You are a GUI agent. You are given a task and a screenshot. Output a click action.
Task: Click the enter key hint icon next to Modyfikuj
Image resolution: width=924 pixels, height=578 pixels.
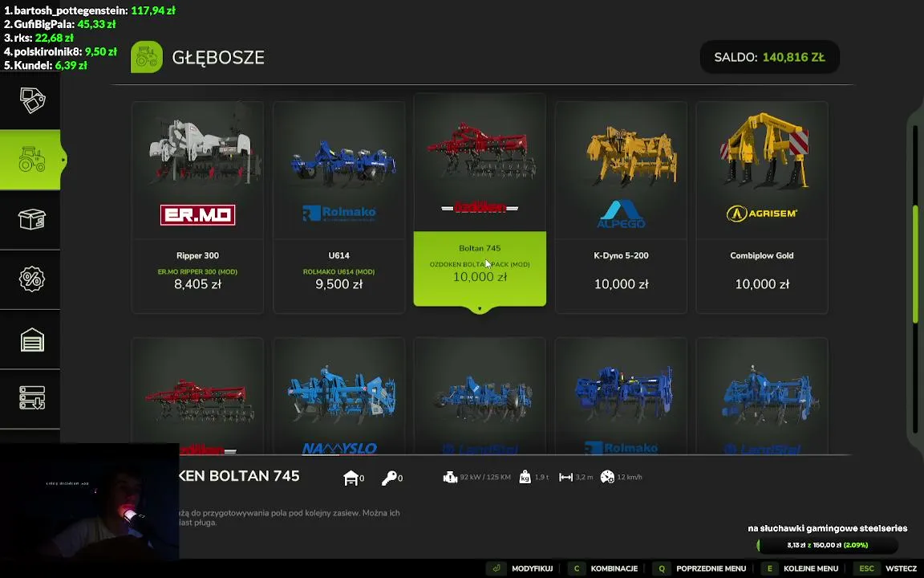pyautogui.click(x=496, y=568)
